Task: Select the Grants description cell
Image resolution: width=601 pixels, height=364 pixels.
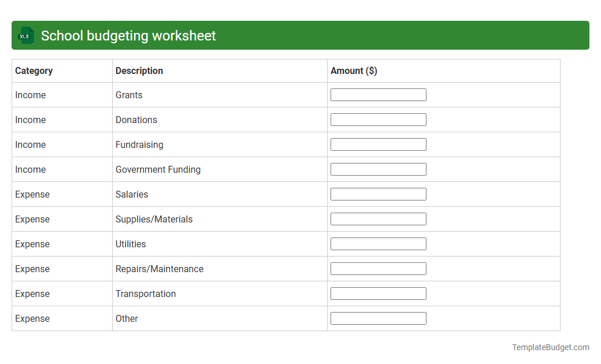Action: click(129, 95)
